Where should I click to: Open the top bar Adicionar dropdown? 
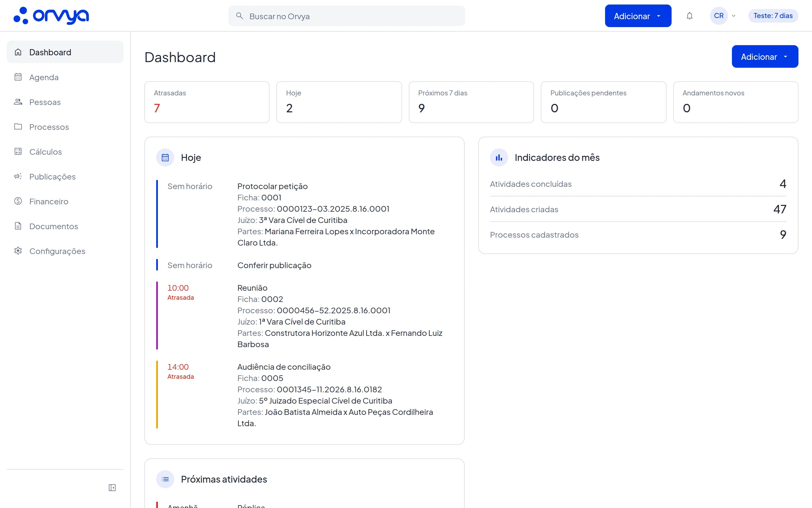tap(638, 16)
